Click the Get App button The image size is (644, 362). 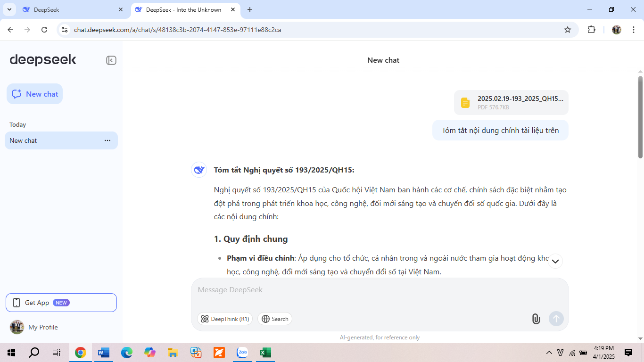(x=61, y=303)
